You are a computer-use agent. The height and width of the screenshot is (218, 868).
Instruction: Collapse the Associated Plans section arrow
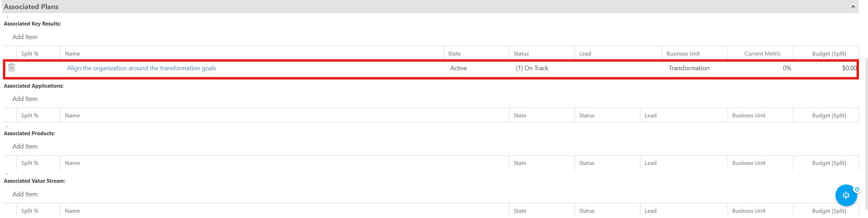(x=853, y=6)
